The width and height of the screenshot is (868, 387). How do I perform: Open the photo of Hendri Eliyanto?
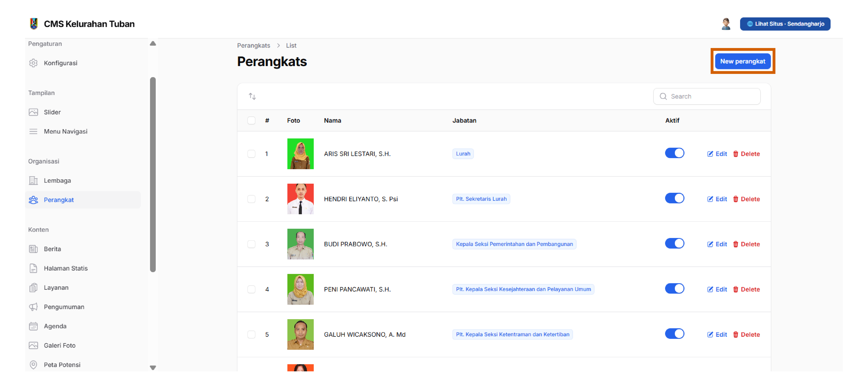(x=300, y=199)
